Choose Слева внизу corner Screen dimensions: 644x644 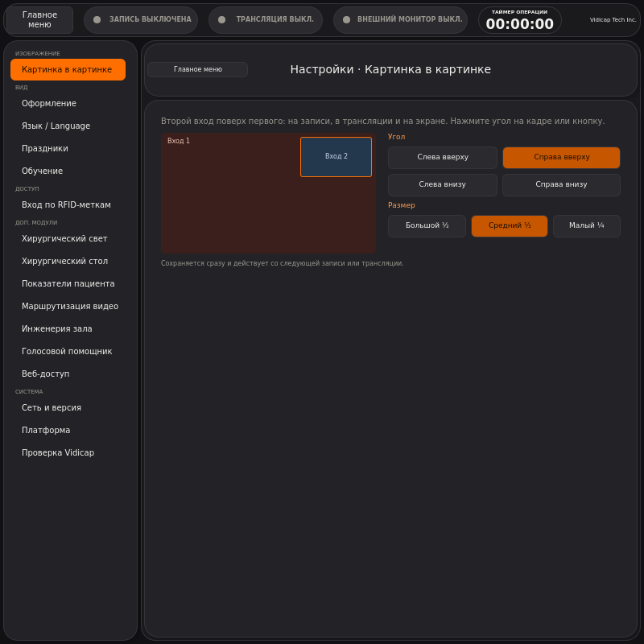pyautogui.click(x=443, y=185)
